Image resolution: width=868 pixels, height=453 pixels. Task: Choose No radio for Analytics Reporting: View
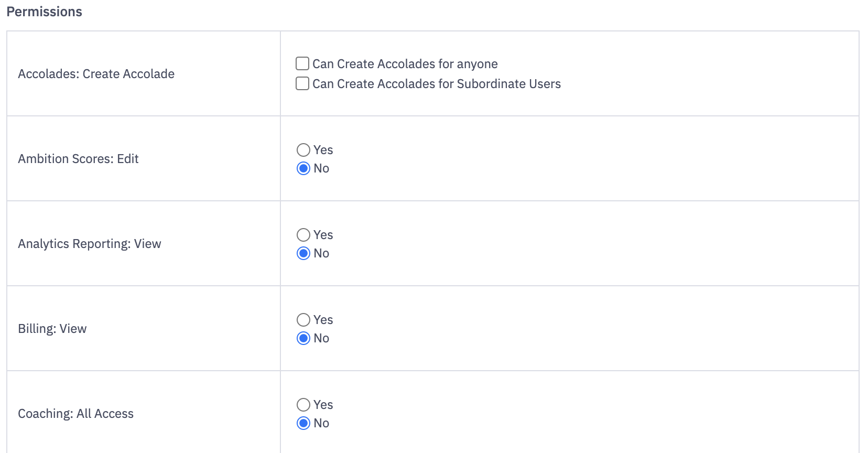303,253
